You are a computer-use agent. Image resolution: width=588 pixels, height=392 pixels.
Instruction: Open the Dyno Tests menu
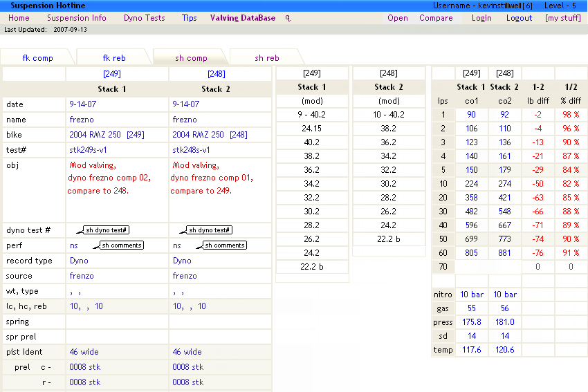(144, 18)
